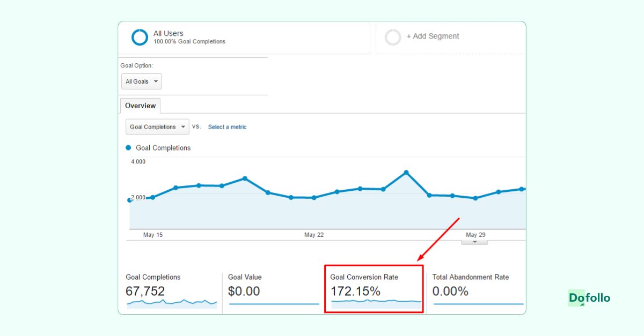The image size is (644, 336).
Task: Click the Add Segment label
Action: coord(433,36)
